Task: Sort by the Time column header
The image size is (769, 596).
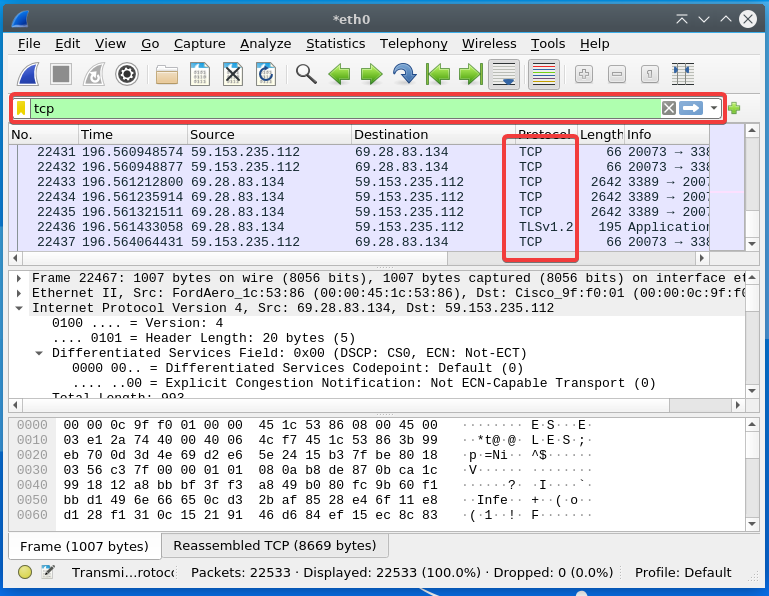Action: (x=133, y=134)
